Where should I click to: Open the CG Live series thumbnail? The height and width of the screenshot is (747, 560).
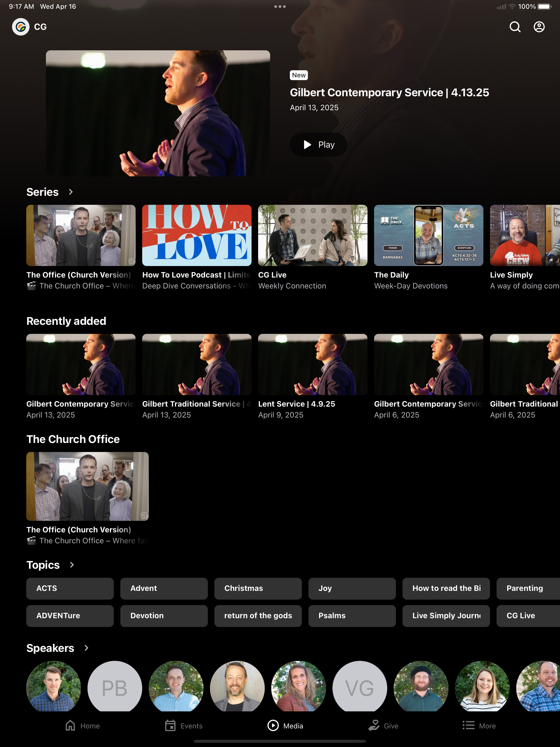(x=313, y=235)
